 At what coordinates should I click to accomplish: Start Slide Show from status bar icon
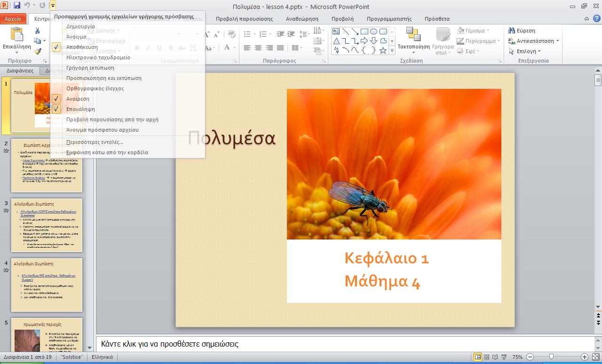pos(505,357)
